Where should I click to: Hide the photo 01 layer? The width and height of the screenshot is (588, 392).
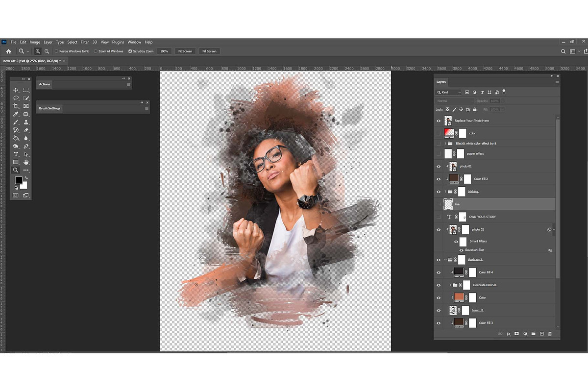(439, 167)
